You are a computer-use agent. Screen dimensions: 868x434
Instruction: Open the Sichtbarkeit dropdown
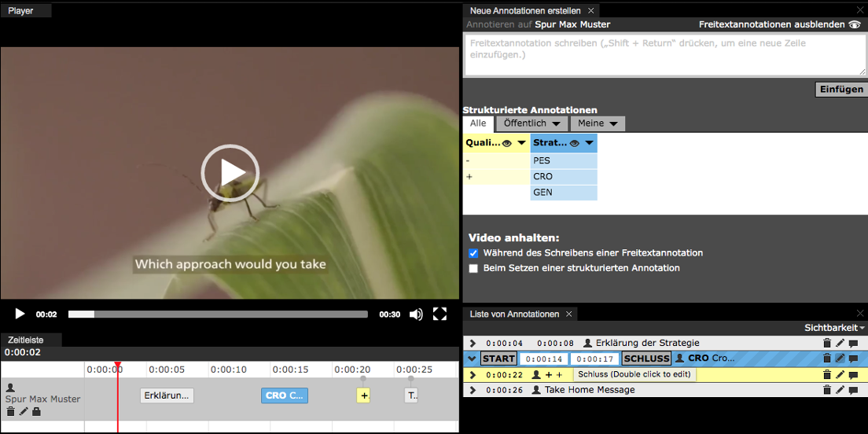coord(833,328)
